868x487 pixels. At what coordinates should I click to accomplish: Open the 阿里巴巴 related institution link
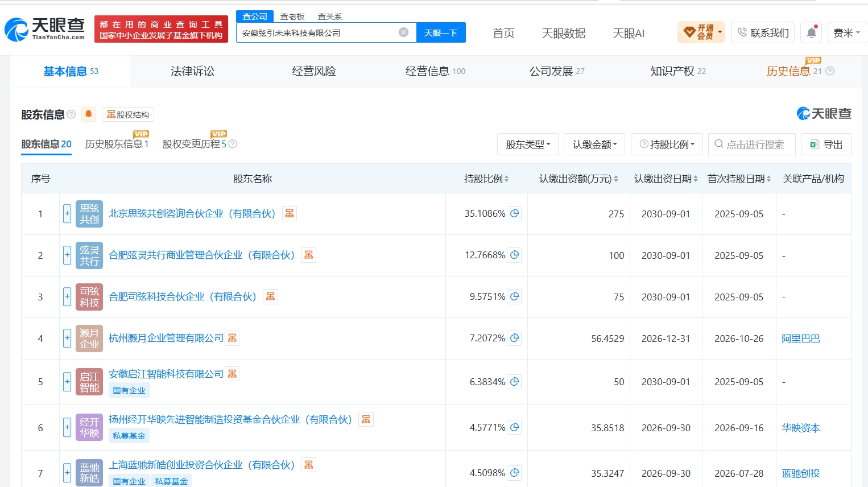point(801,339)
